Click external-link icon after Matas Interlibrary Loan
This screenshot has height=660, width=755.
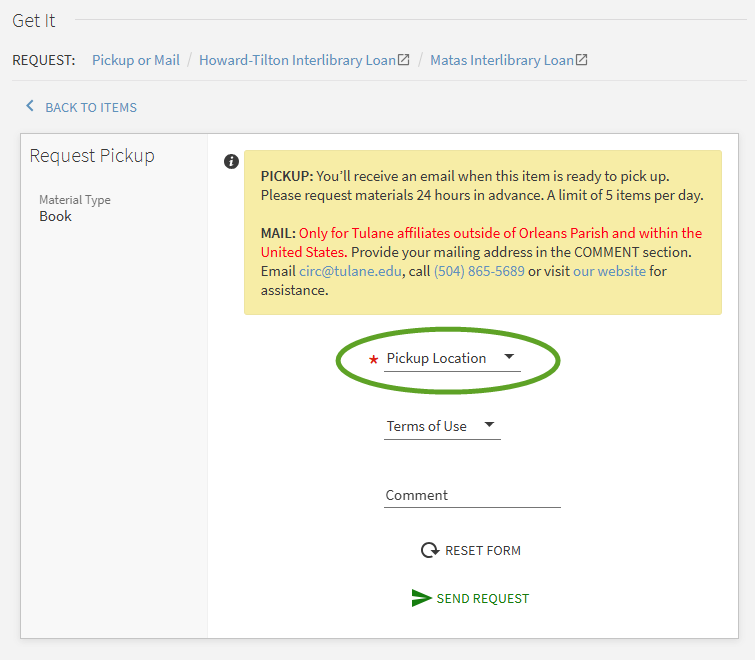pyautogui.click(x=582, y=60)
